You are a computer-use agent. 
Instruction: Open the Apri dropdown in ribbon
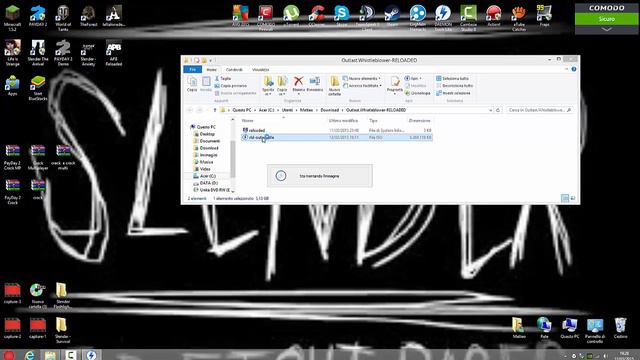[413, 78]
